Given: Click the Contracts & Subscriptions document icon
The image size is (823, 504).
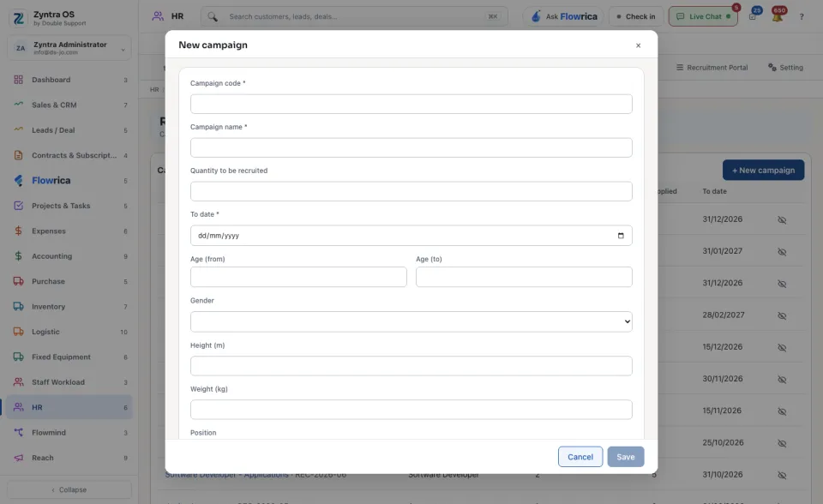Looking at the screenshot, I should (18, 155).
